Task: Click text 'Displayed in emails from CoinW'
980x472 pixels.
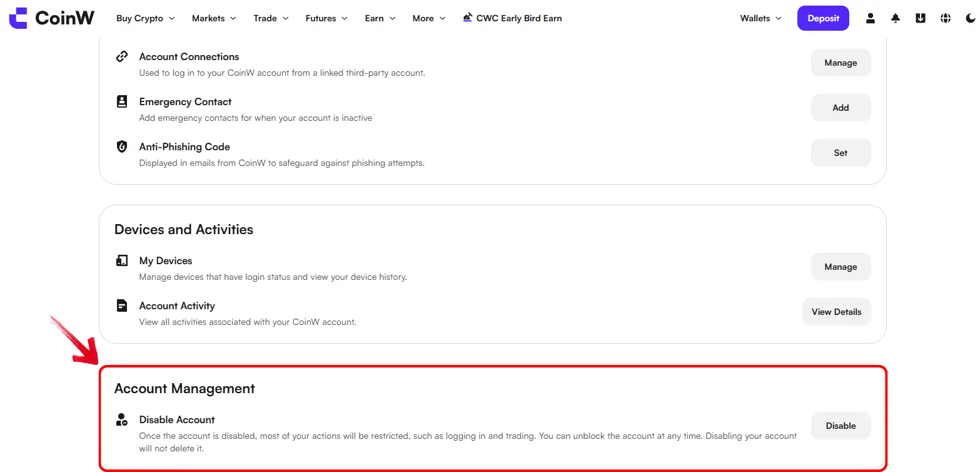Action: 281,163
